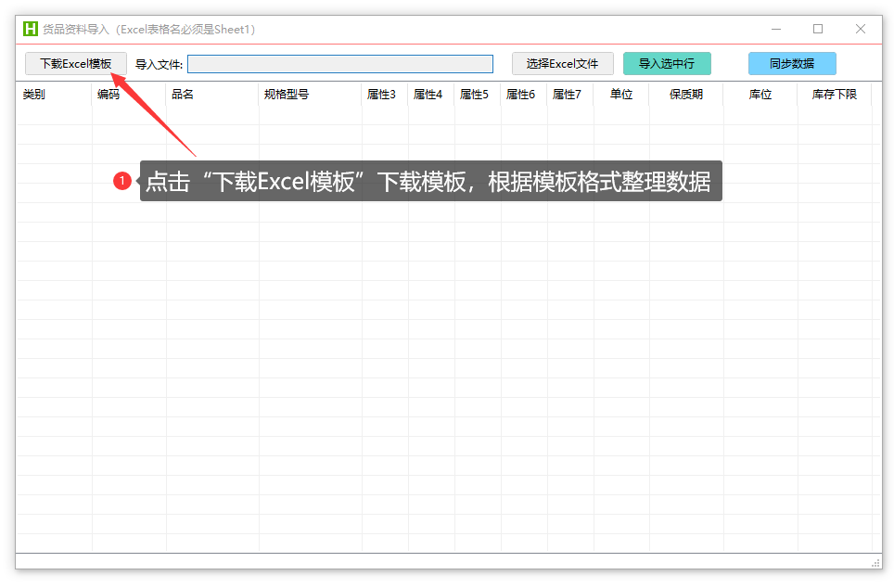Select the 属性3 column header
This screenshot has height=588, width=894.
(x=385, y=95)
